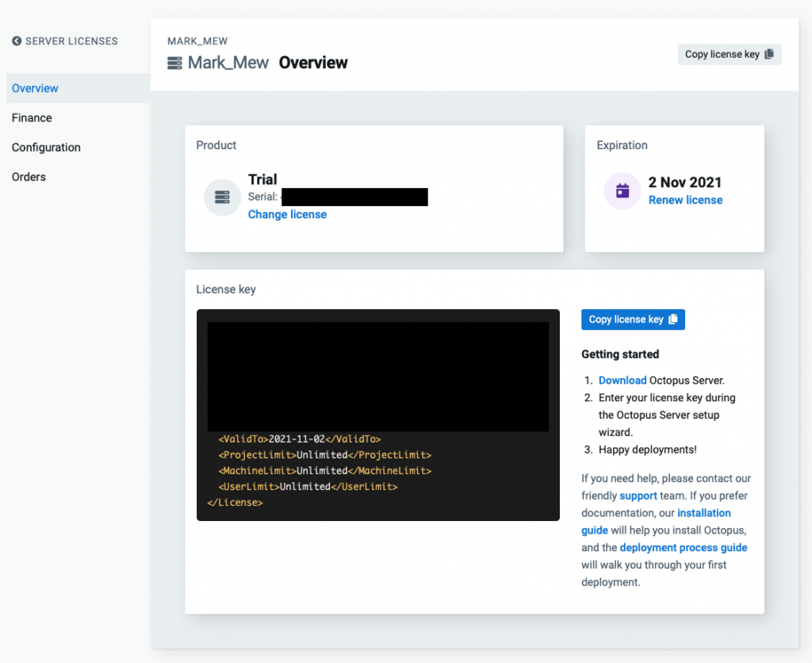Open the Finance section

point(32,118)
